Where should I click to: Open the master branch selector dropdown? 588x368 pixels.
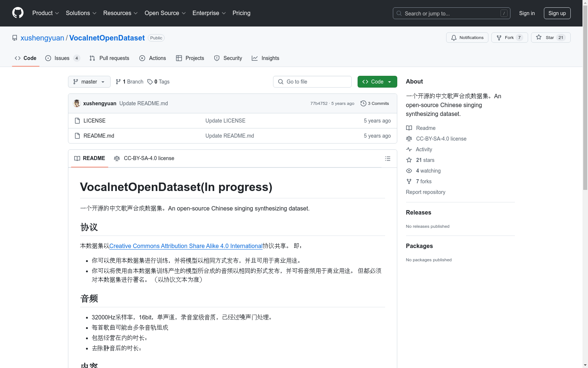coord(89,82)
